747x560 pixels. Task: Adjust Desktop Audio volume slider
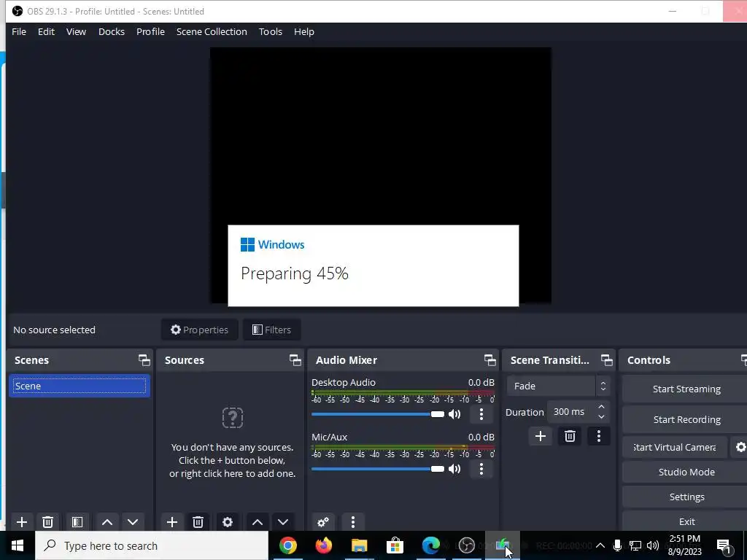[x=377, y=414]
